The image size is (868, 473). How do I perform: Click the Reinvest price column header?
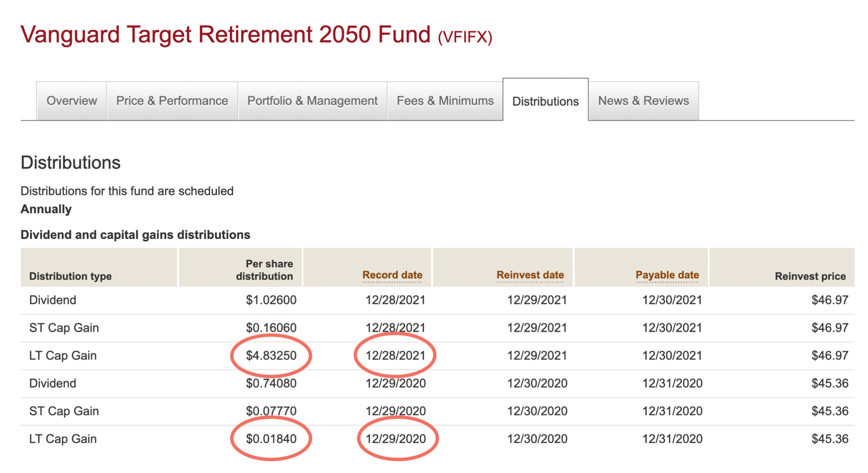pos(810,276)
